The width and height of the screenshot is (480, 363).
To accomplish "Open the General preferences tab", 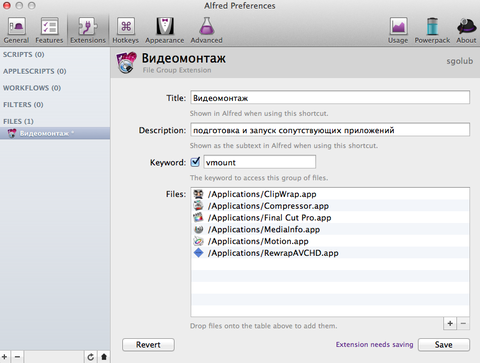I will coord(16,30).
